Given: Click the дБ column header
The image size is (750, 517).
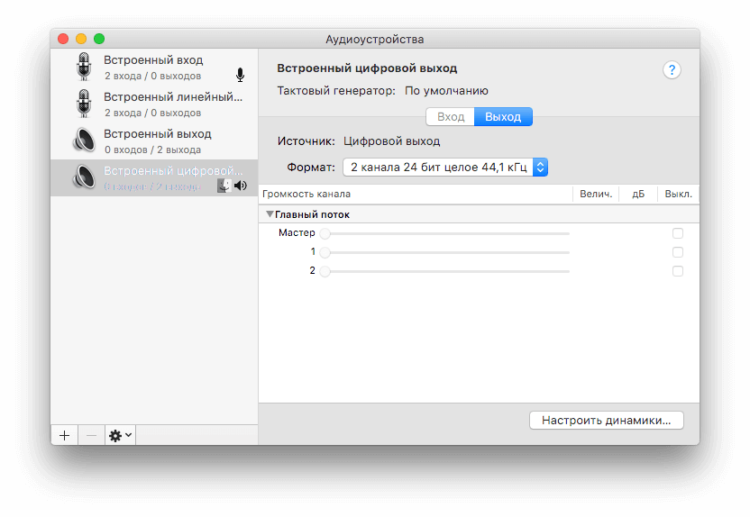Looking at the screenshot, I should pos(638,194).
